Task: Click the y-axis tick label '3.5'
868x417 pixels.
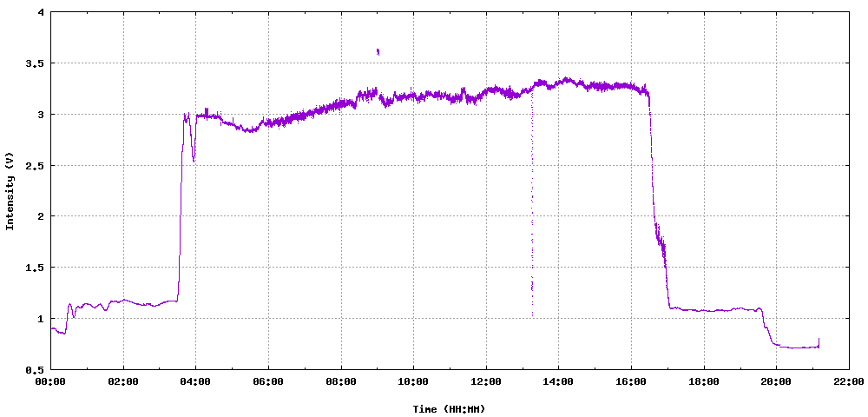Action: point(35,63)
